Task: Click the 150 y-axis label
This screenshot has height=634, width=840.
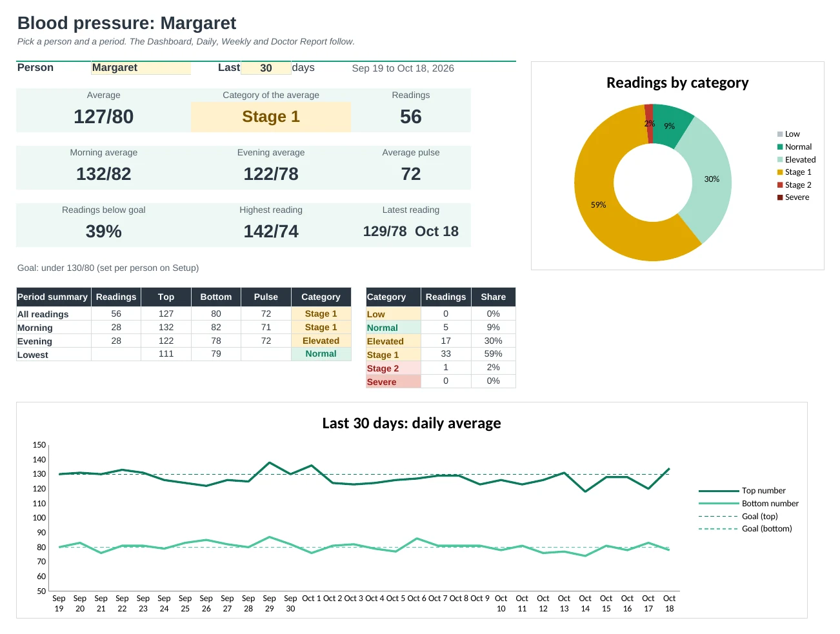Action: (39, 445)
